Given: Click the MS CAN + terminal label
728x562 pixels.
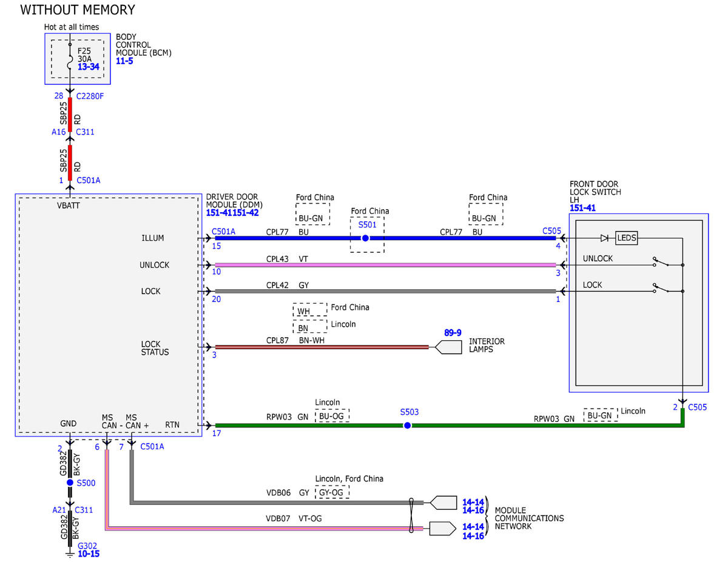Looking at the screenshot, I should click(136, 421).
